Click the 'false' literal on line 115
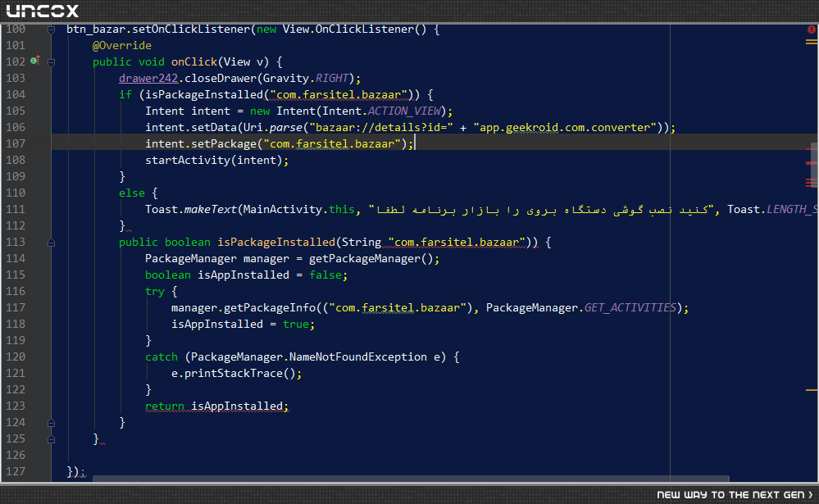Image resolution: width=819 pixels, height=504 pixels. (x=325, y=275)
